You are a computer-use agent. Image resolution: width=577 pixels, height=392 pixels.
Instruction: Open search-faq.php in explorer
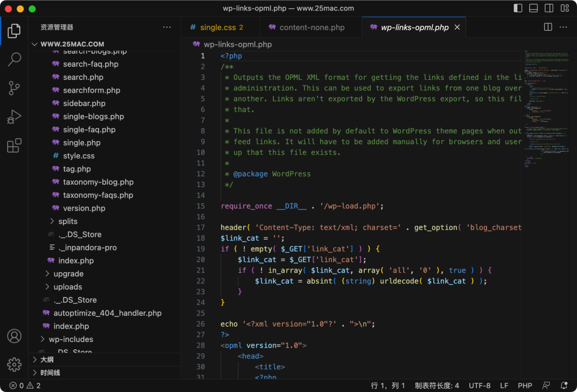[90, 64]
